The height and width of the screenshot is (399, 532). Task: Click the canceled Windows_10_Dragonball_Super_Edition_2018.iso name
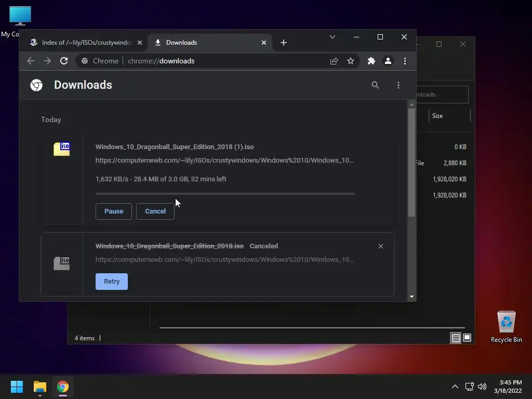pyautogui.click(x=169, y=246)
